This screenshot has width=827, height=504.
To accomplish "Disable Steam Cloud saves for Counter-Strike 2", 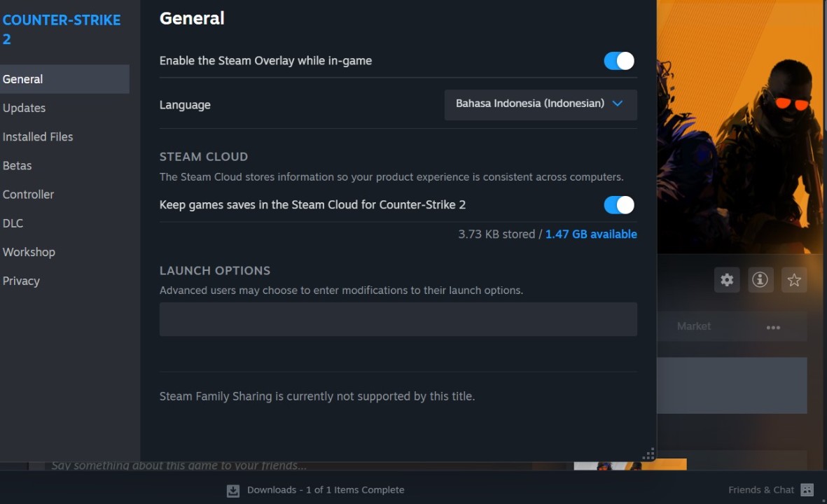I will [619, 205].
